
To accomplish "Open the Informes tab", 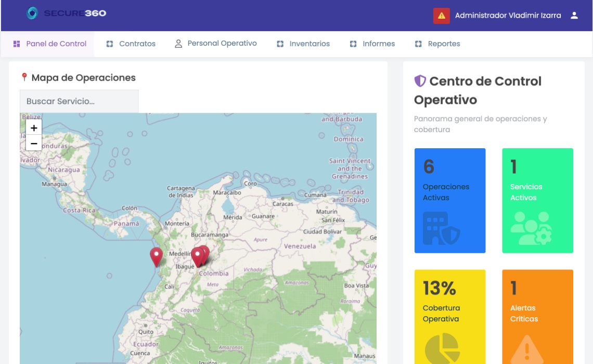I will pyautogui.click(x=372, y=44).
